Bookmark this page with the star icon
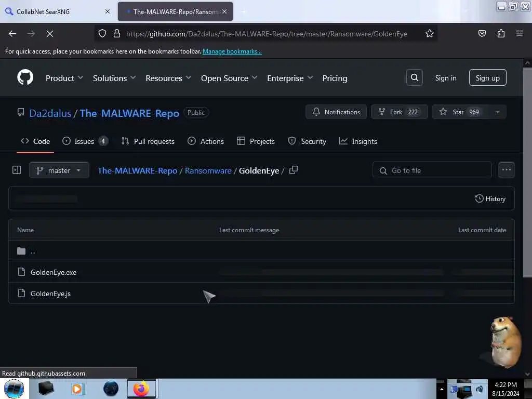This screenshot has height=399, width=532. [x=429, y=34]
